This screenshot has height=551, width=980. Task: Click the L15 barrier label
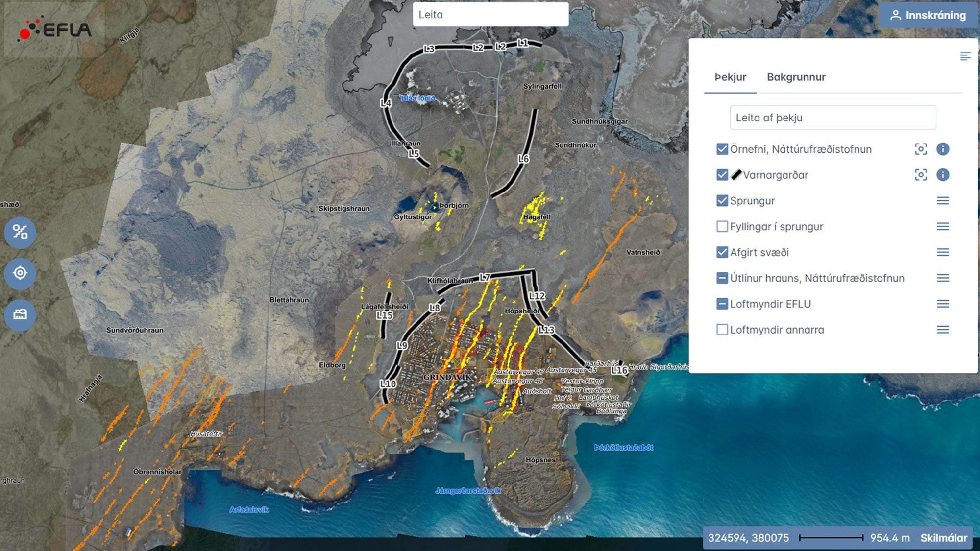coord(385,315)
